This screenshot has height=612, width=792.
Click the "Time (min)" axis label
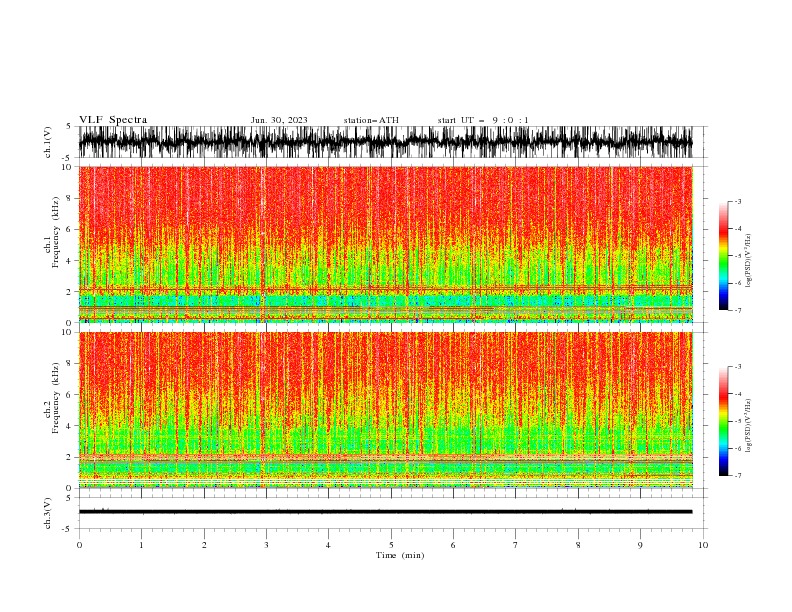400,555
